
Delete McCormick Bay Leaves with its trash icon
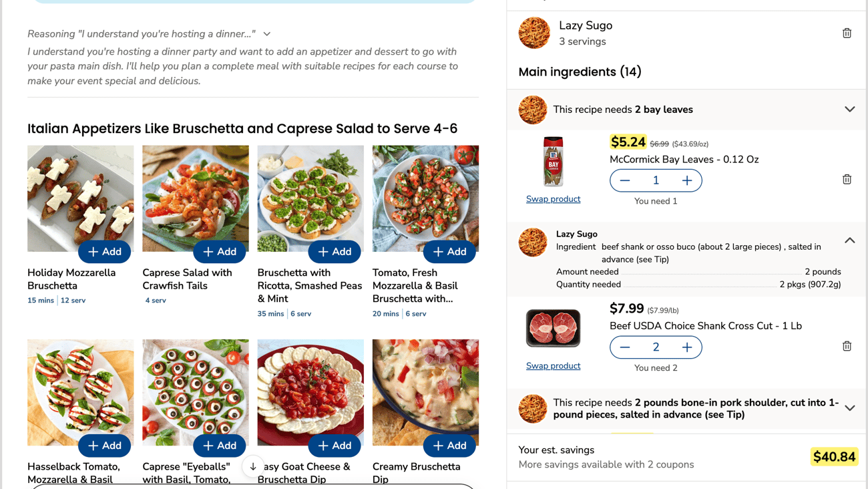[x=846, y=179]
